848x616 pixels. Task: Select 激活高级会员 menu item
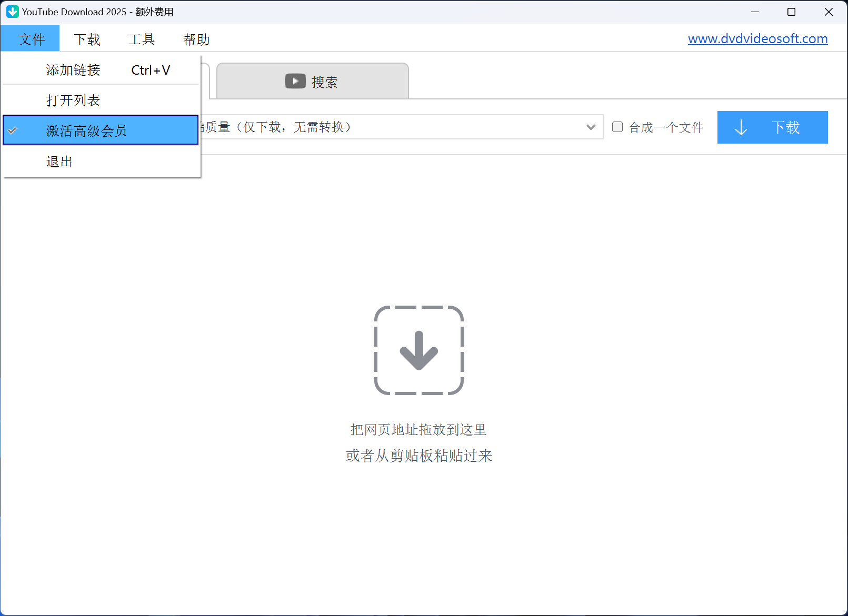86,130
